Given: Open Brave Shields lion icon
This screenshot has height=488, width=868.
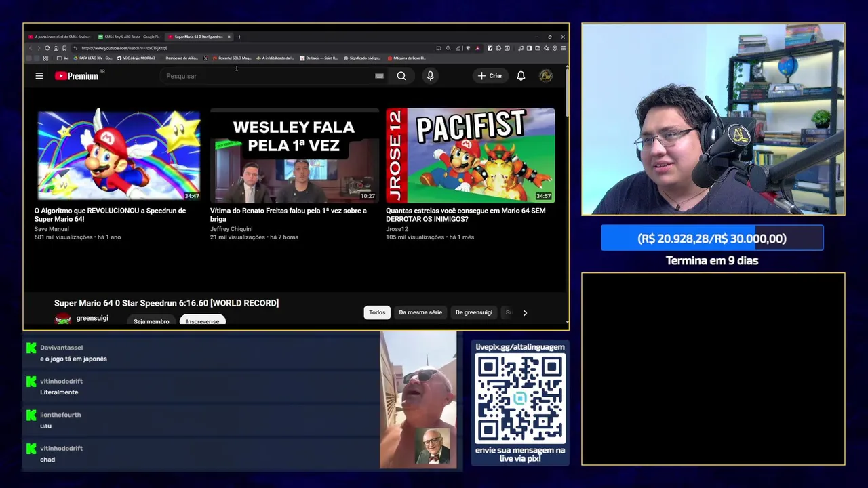Looking at the screenshot, I should coord(468,48).
